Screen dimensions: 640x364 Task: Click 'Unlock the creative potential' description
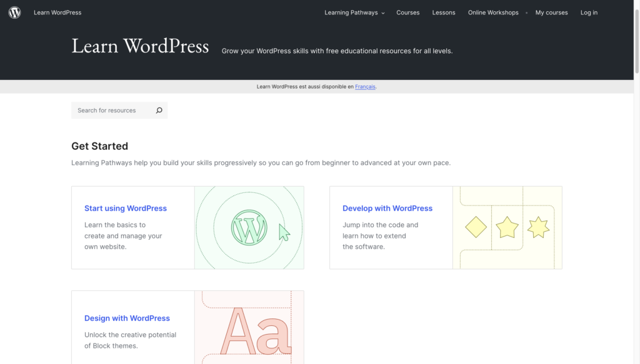pyautogui.click(x=130, y=340)
